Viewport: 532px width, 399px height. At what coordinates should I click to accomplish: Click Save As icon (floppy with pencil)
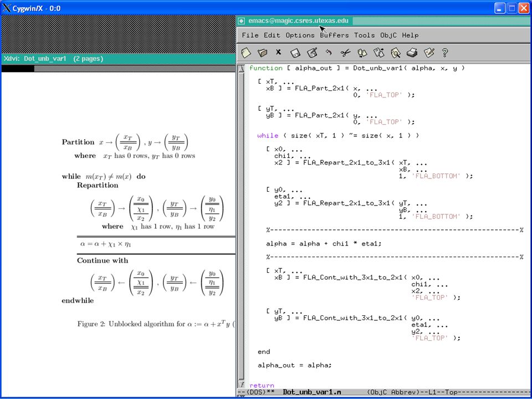312,53
